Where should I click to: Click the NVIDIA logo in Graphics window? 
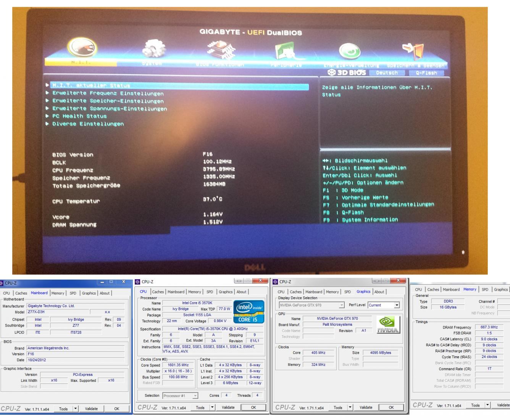point(388,325)
